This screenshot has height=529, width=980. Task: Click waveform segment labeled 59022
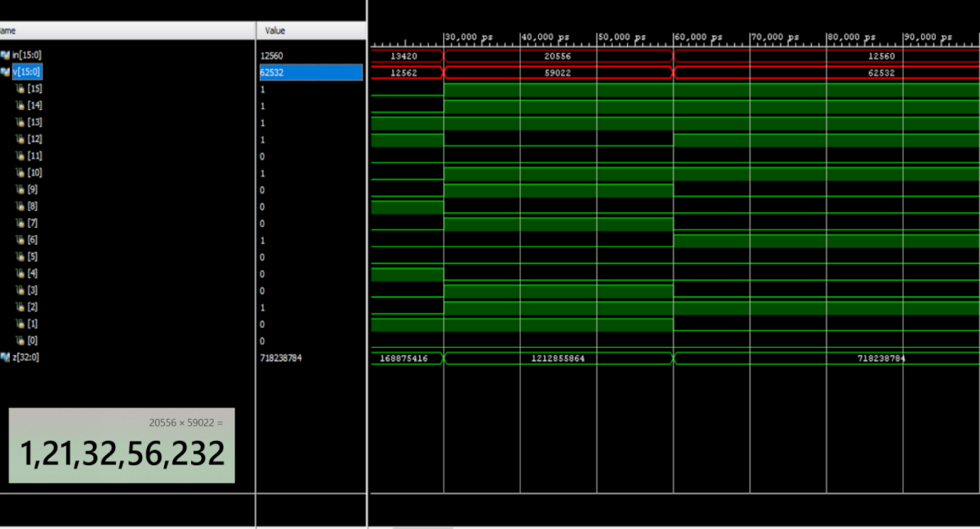[558, 73]
